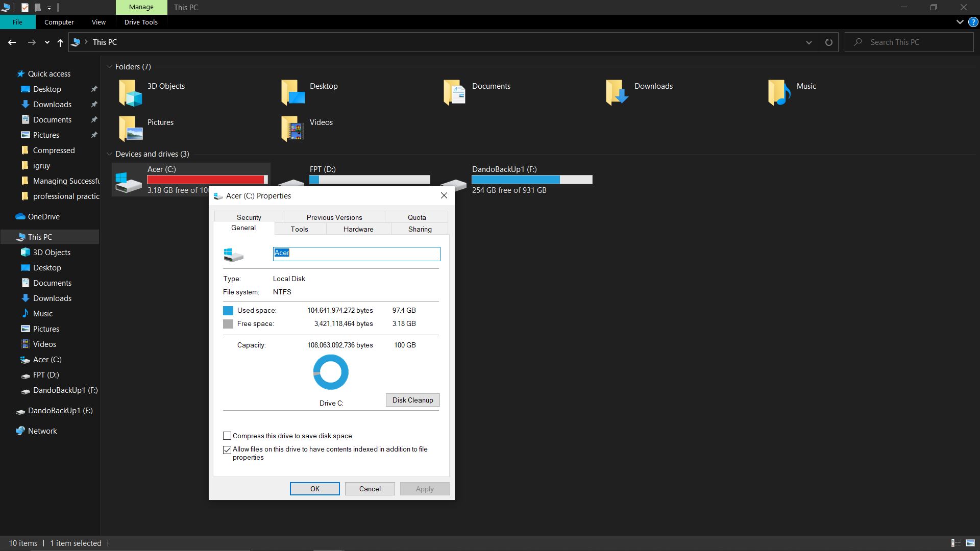This screenshot has width=980, height=551.
Task: Click the Refresh icon in address bar
Action: tap(828, 42)
